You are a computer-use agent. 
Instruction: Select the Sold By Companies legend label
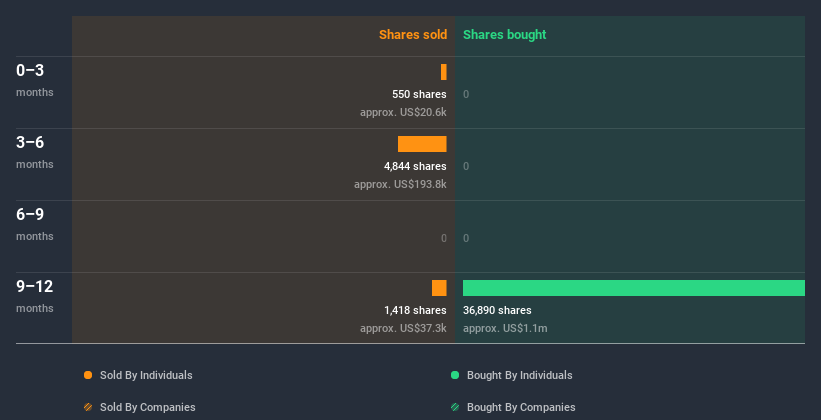(148, 407)
